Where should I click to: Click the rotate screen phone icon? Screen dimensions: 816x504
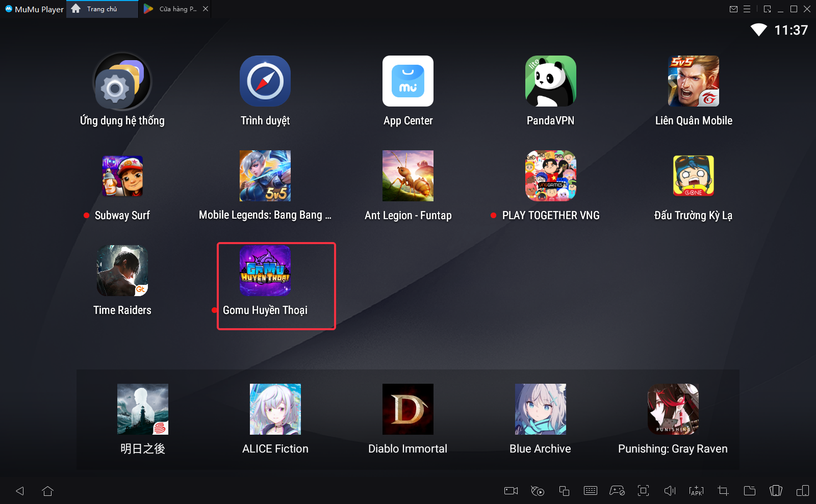pyautogui.click(x=776, y=491)
